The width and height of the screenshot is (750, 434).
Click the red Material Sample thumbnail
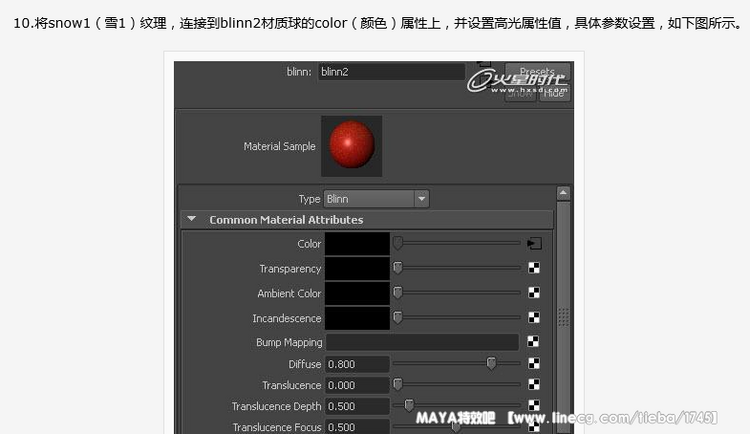point(351,146)
